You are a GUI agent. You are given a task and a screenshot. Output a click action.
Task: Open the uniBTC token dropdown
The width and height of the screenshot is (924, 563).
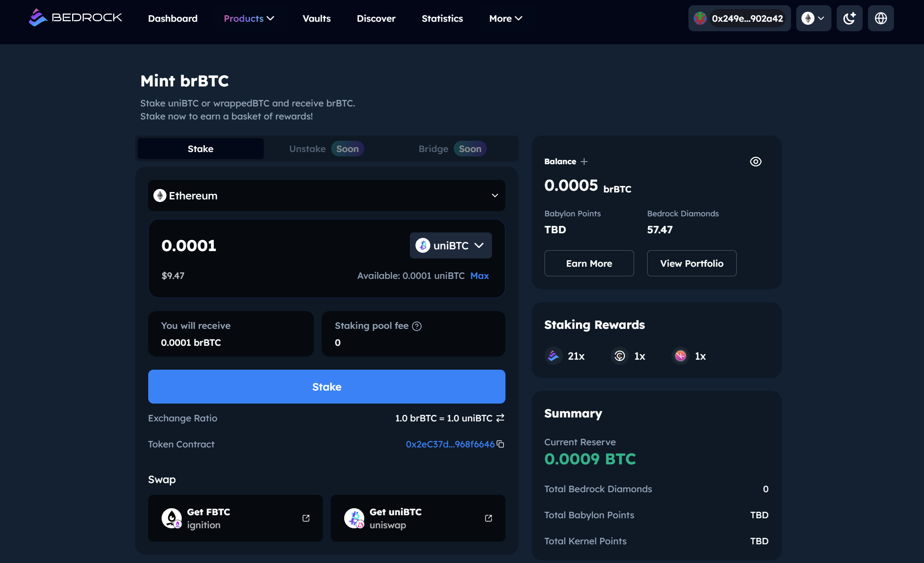(451, 245)
